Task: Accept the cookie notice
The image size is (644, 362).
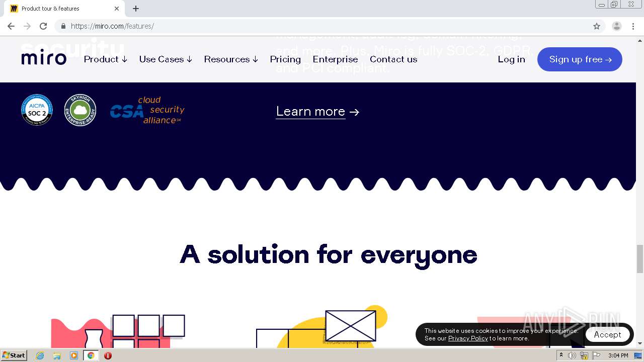Action: (x=607, y=334)
